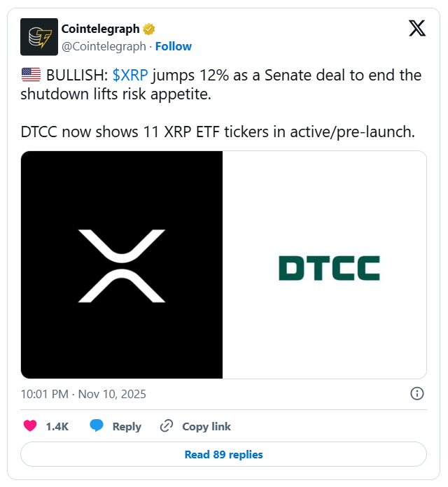Open the 10:01 PM Nov 10, 2025 timestamp
The width and height of the screenshot is (448, 487).
[x=83, y=394]
